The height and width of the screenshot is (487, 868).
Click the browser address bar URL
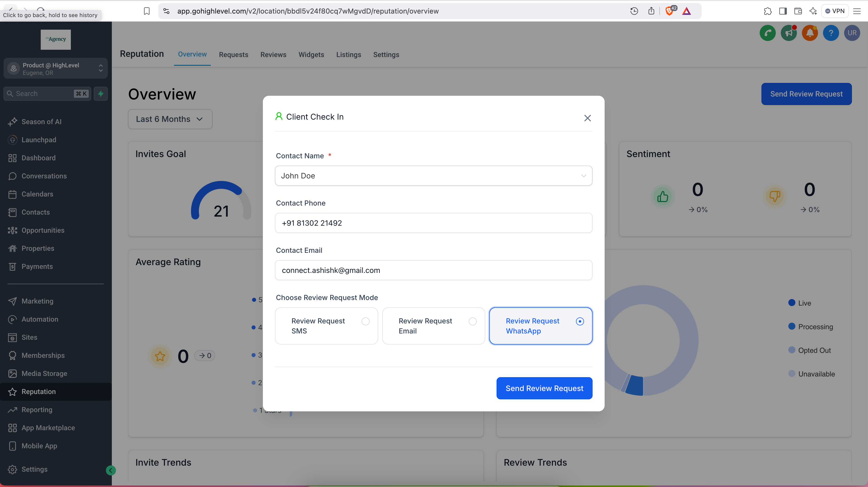coord(308,11)
